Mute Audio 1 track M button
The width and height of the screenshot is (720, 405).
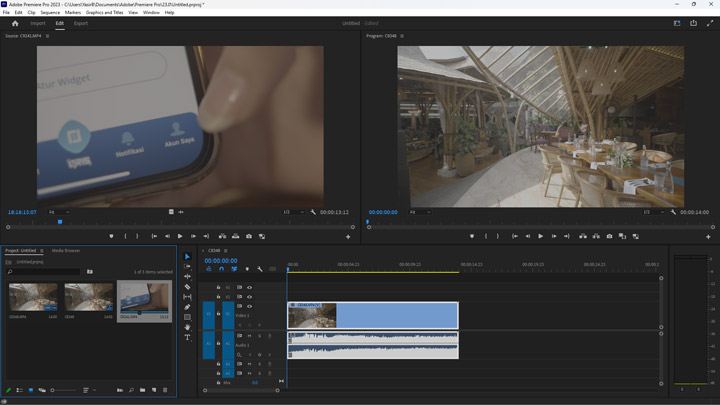click(x=249, y=336)
